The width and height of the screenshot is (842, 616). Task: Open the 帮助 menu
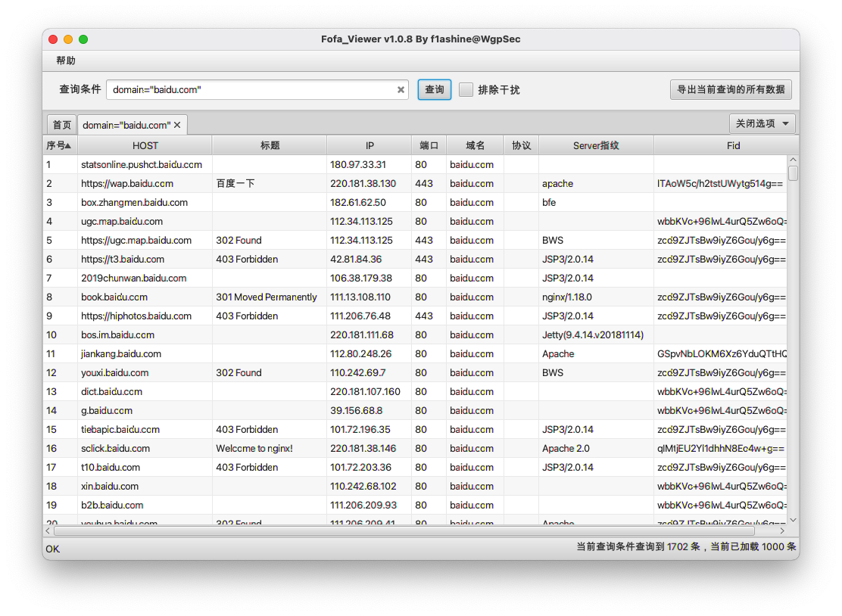point(66,61)
